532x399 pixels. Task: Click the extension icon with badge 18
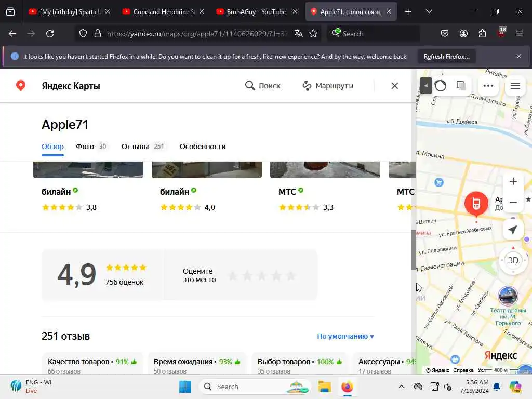[501, 33]
